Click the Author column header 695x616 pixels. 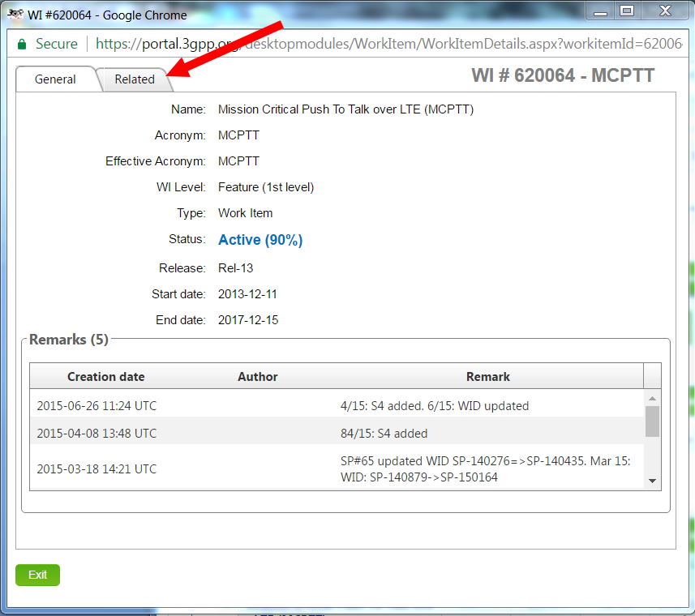tap(258, 376)
